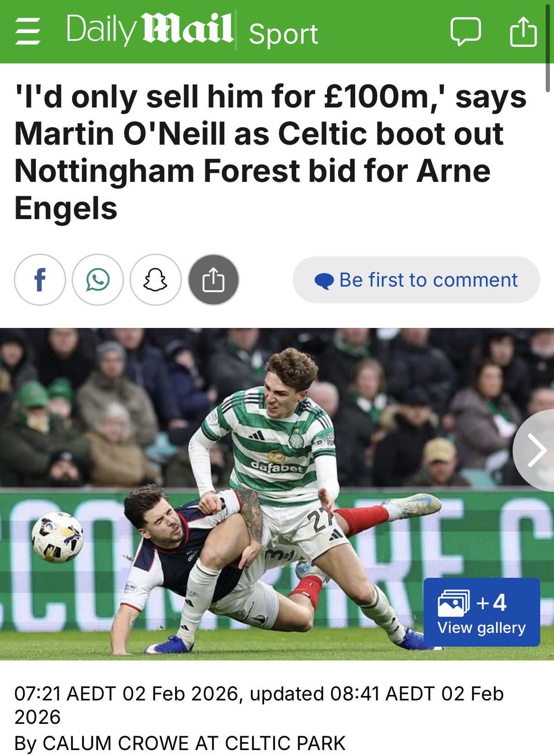Tap the stacked photos gallery icon

454,603
